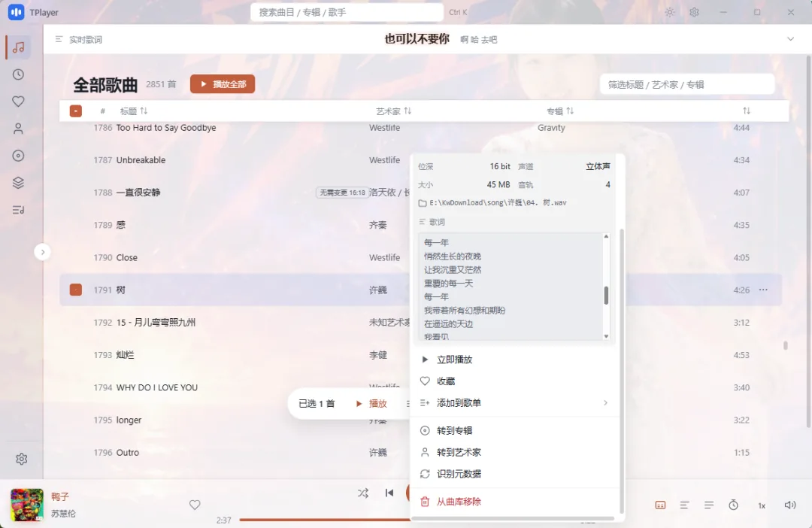
Task: Toggle shuffle playback mode
Action: [363, 493]
